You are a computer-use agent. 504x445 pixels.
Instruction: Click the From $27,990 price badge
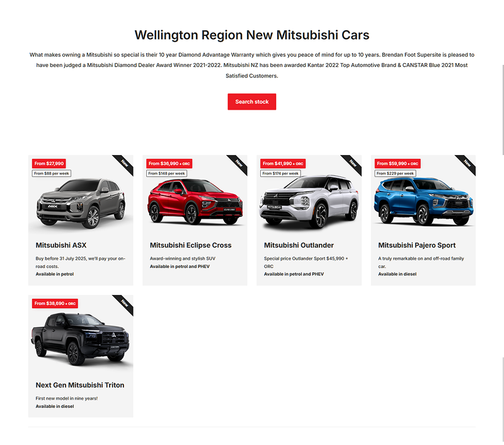pyautogui.click(x=49, y=163)
